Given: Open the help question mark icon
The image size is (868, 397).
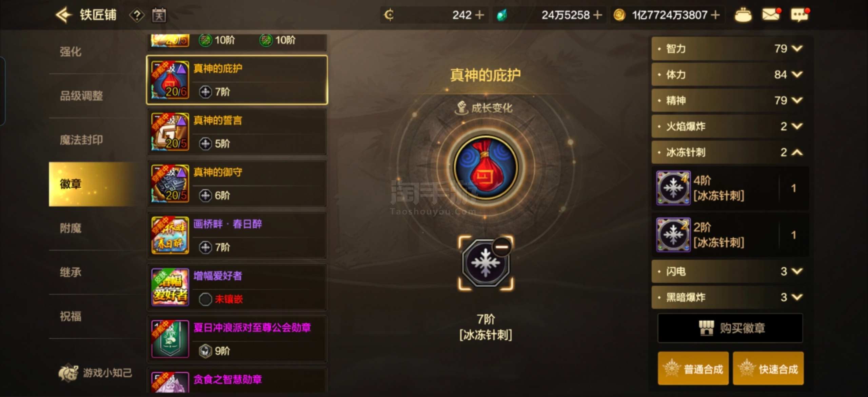Looking at the screenshot, I should (x=137, y=15).
